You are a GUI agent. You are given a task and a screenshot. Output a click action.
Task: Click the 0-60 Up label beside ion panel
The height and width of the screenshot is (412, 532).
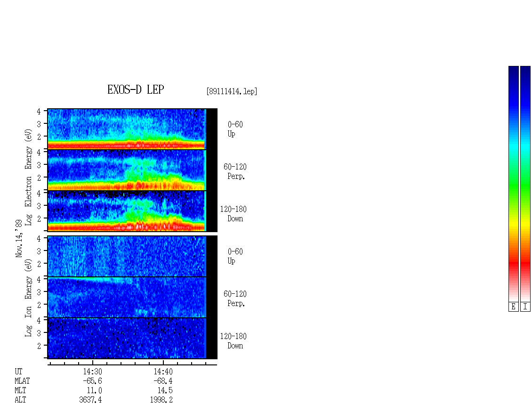(x=235, y=256)
